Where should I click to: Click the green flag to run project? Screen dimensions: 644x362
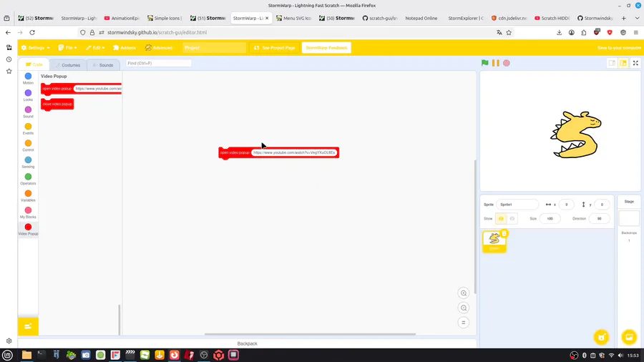[x=484, y=63]
